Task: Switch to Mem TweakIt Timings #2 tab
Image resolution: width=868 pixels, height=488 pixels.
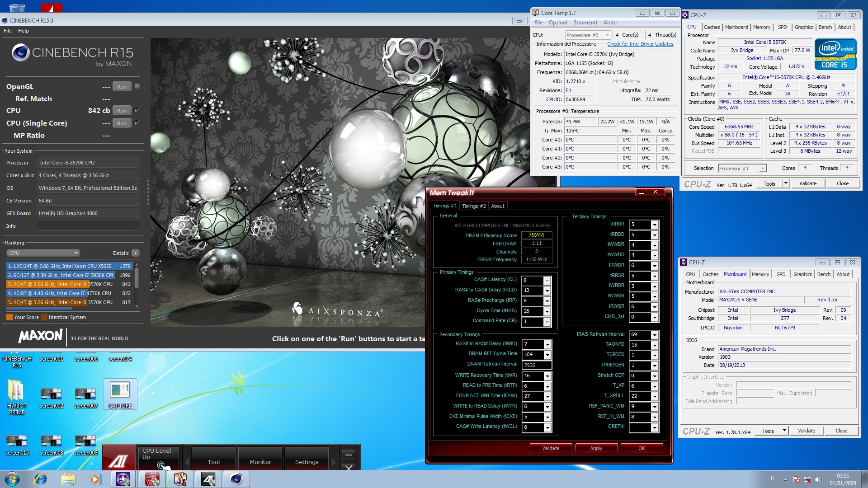Action: 474,206
